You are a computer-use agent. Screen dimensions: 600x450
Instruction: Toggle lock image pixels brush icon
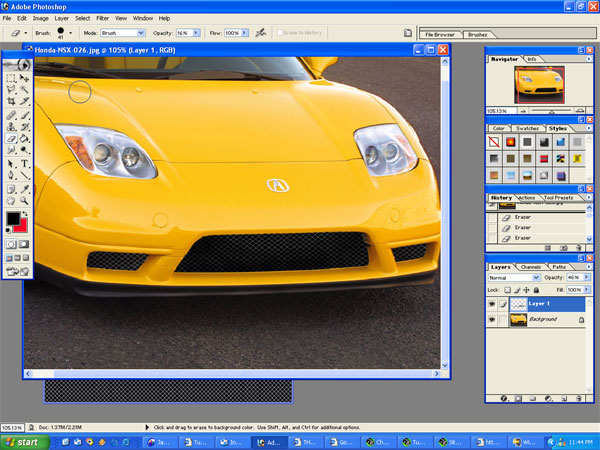(x=517, y=290)
